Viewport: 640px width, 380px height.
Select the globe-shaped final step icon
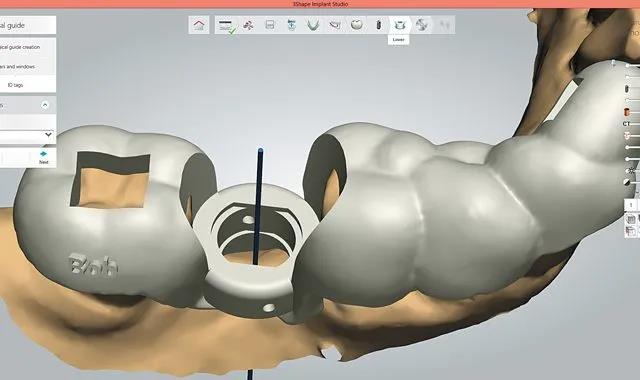(422, 25)
